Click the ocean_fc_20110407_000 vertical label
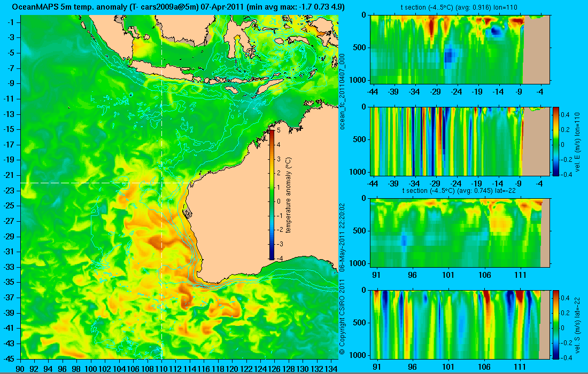Image resolution: width=588 pixels, height=374 pixels. pos(342,91)
